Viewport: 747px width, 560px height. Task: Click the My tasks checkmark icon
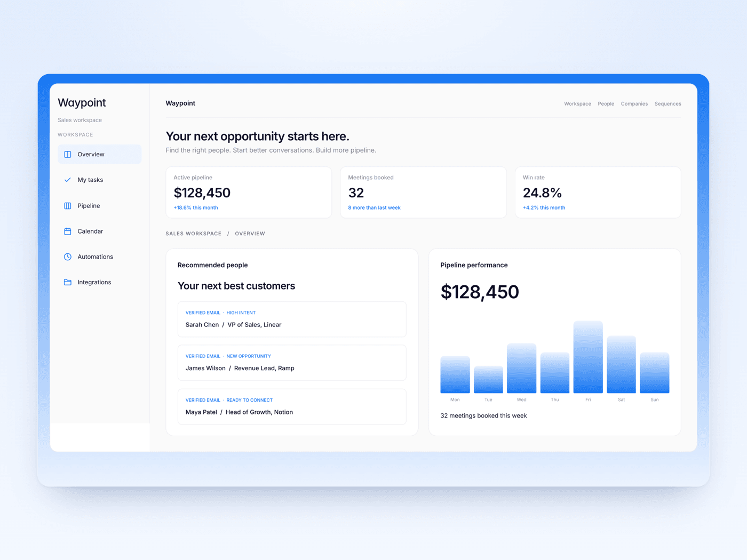(x=68, y=180)
